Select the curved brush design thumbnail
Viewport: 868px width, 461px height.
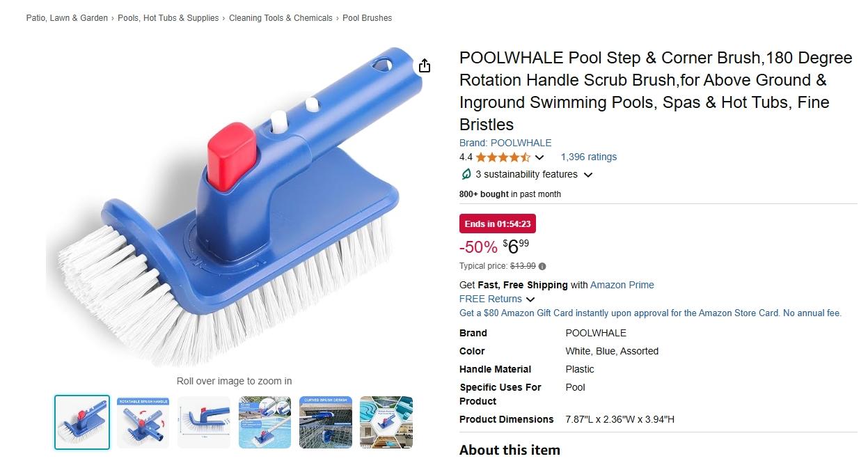point(325,423)
